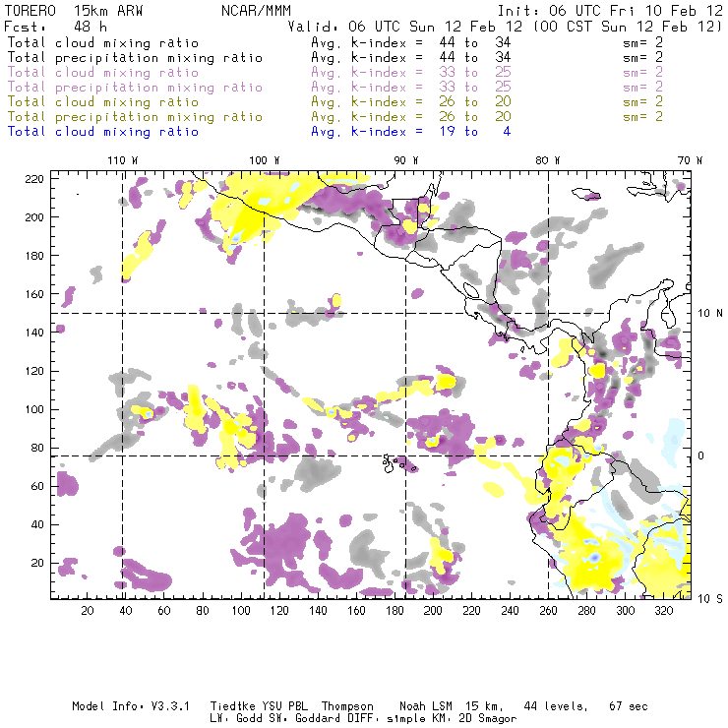Image resolution: width=728 pixels, height=728 pixels.
Task: Select the "Fcst: 48 h" forecast label
Action: (x=56, y=27)
